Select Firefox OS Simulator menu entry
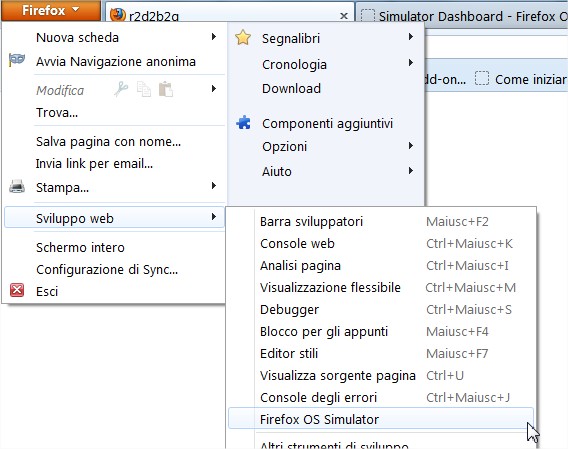Image resolution: width=568 pixels, height=449 pixels. pos(381,419)
